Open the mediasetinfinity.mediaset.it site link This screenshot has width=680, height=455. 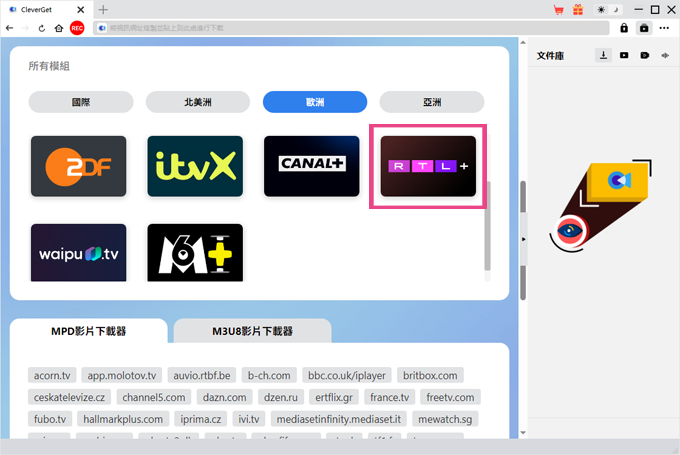coord(339,419)
